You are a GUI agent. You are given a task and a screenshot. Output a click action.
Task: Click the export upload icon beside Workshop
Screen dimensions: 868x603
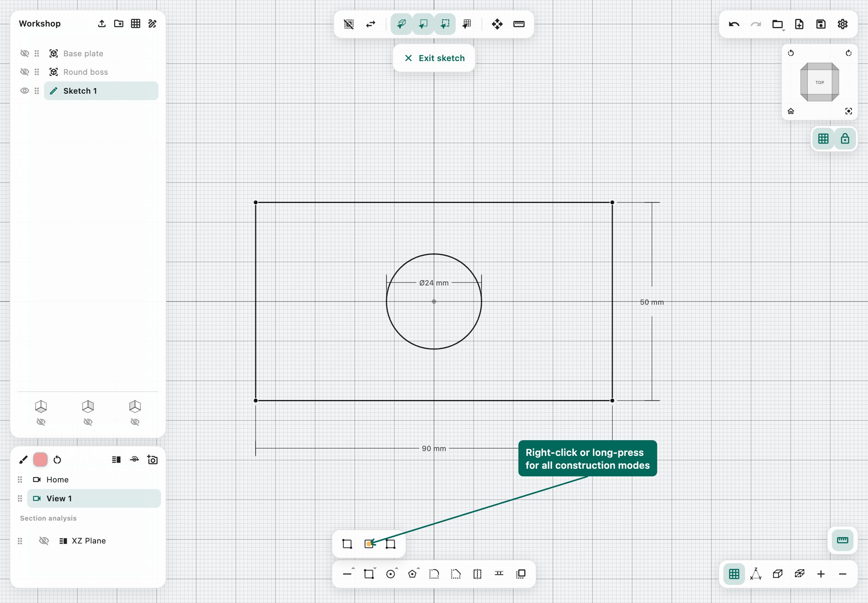(102, 24)
